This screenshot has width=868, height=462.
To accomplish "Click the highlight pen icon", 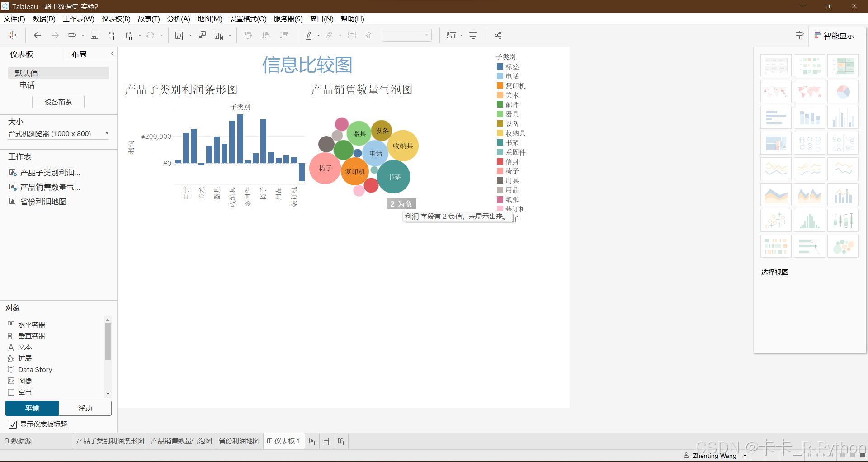I will [309, 35].
